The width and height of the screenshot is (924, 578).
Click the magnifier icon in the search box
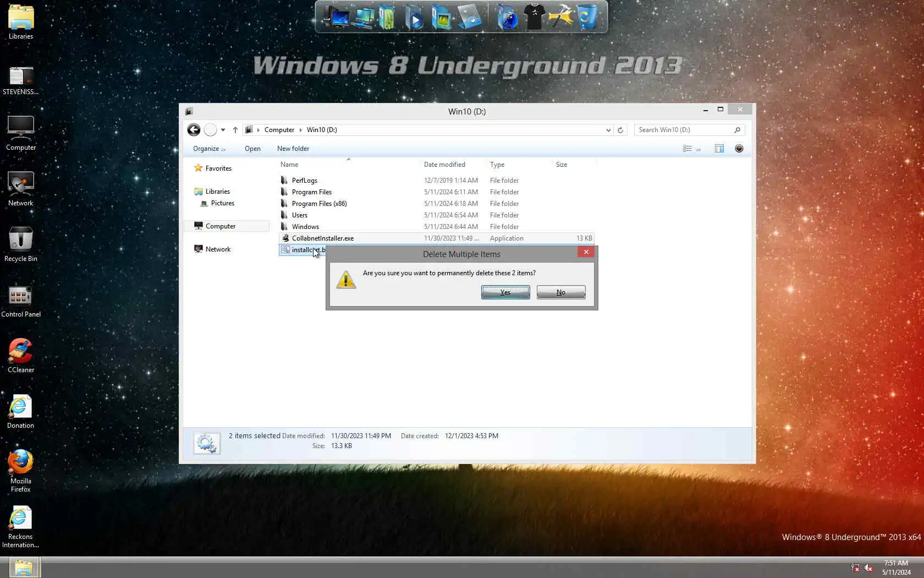pyautogui.click(x=738, y=130)
